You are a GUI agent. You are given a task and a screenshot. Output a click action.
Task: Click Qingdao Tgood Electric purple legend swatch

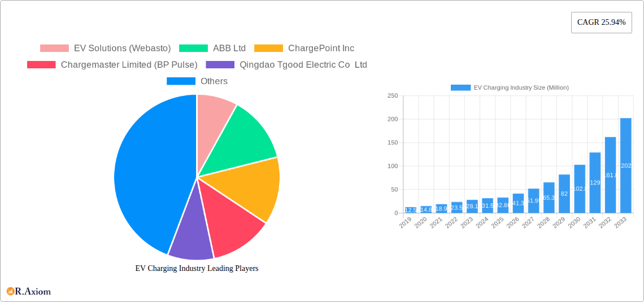point(220,65)
